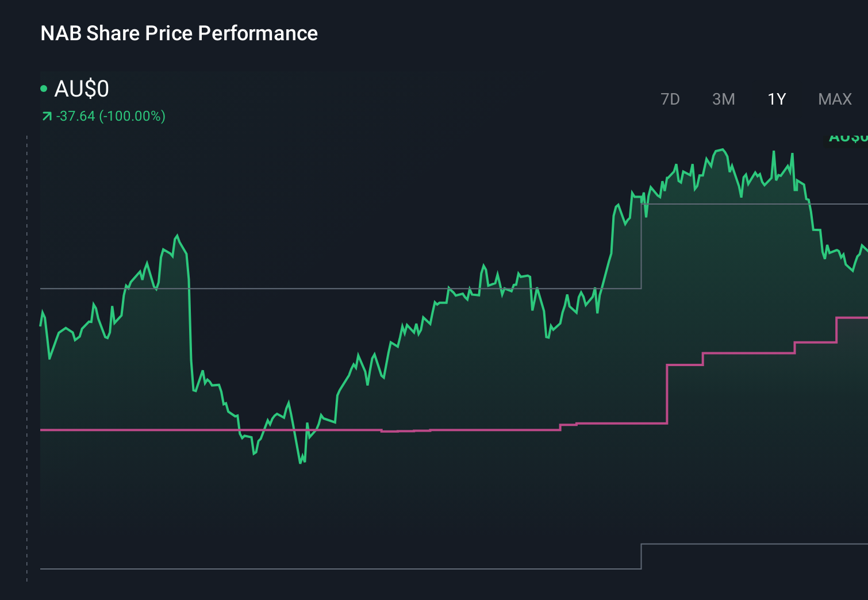Click the -37.64 (-100.00%) change figure
This screenshot has height=600, width=868.
(x=110, y=116)
